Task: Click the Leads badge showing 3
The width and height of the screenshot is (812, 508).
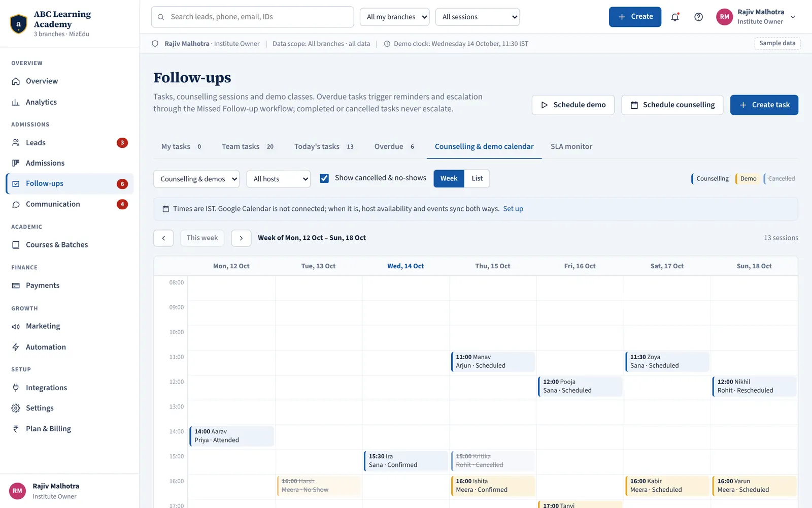Action: tap(122, 143)
